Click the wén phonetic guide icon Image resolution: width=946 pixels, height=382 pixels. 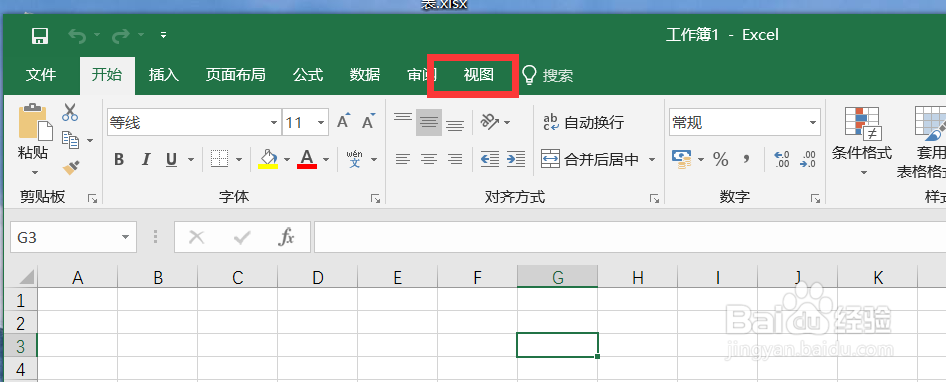tap(355, 159)
